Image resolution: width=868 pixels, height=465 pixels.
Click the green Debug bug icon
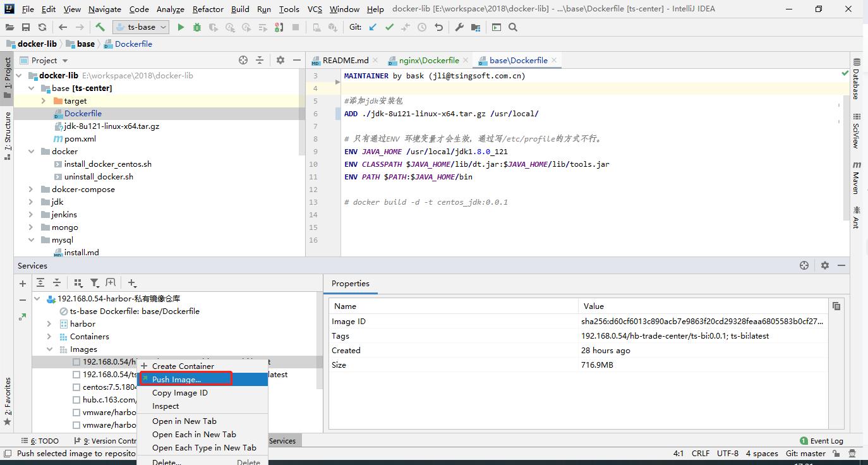(x=197, y=27)
